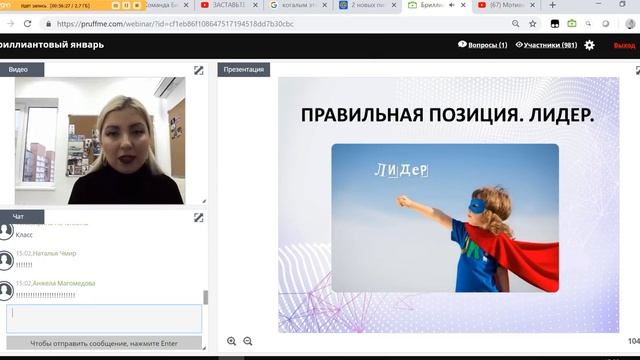
Task: Reload the page in the browser
Action: click(x=27, y=24)
